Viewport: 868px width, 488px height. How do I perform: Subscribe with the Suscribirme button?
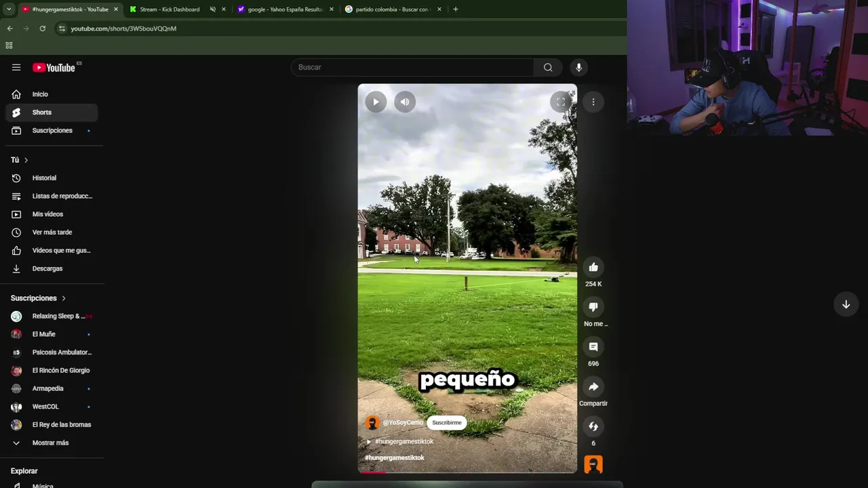(447, 422)
